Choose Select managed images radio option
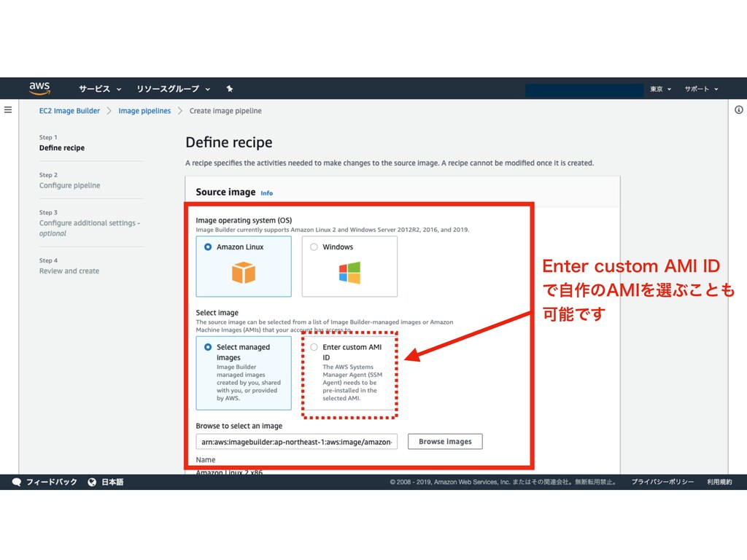Viewport: 747px width, 560px height. (x=208, y=347)
